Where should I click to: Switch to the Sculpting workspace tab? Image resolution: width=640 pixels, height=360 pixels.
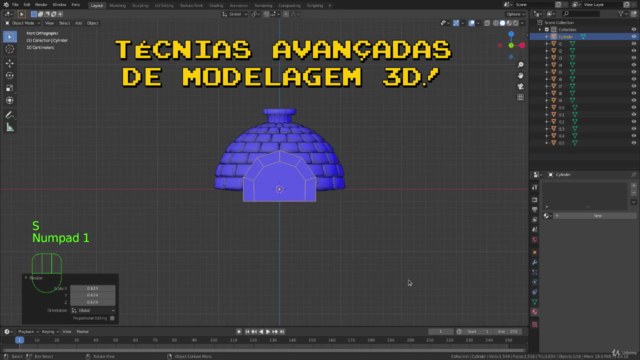(140, 6)
